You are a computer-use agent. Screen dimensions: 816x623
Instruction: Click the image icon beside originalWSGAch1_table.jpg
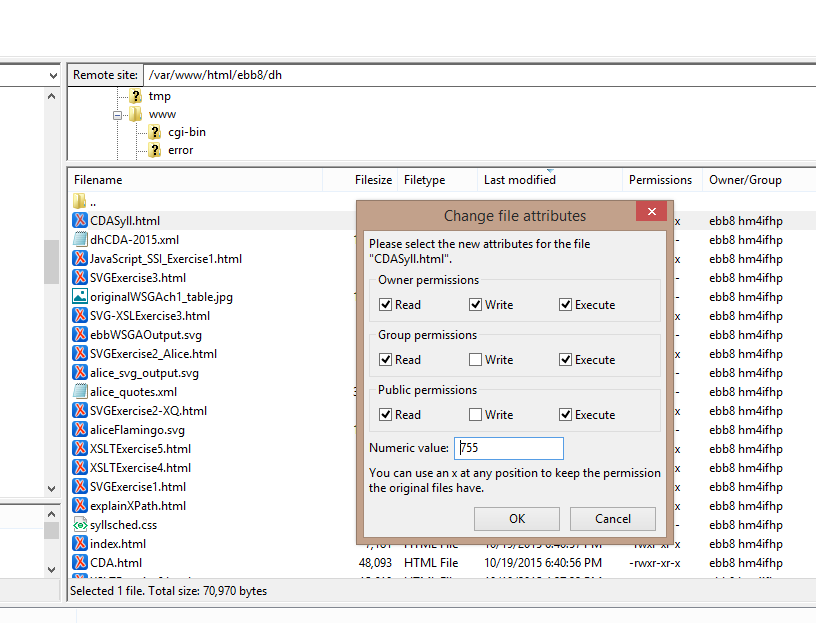tap(81, 296)
